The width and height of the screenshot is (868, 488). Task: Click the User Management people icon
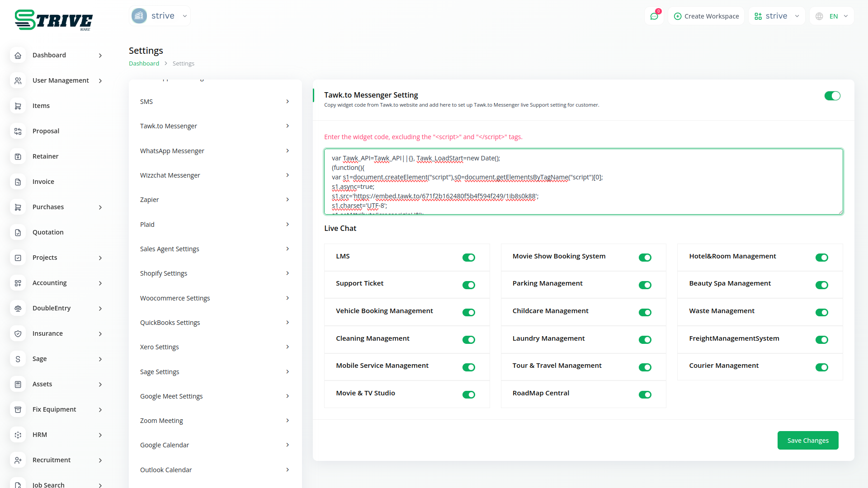pos(18,80)
